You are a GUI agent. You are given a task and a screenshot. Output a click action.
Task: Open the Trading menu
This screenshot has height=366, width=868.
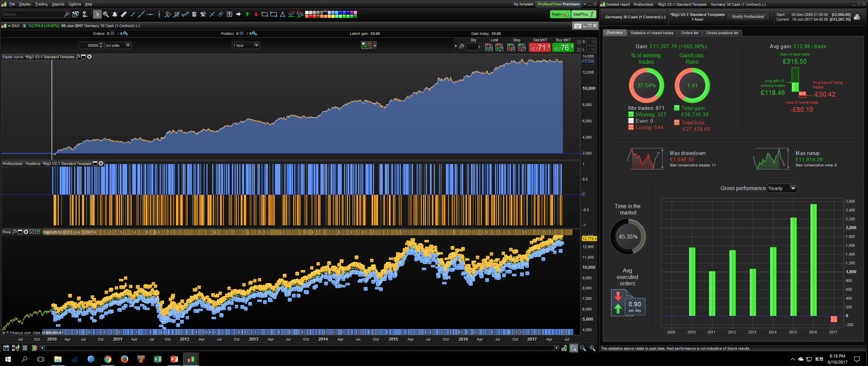click(x=41, y=4)
